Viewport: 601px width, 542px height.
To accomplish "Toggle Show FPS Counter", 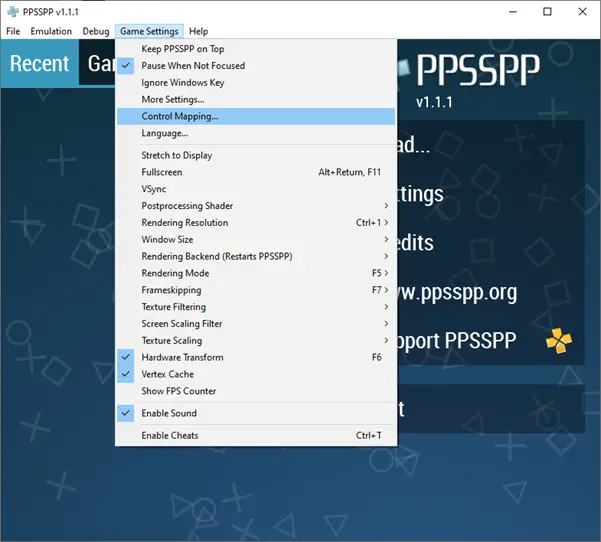I will pos(256,391).
